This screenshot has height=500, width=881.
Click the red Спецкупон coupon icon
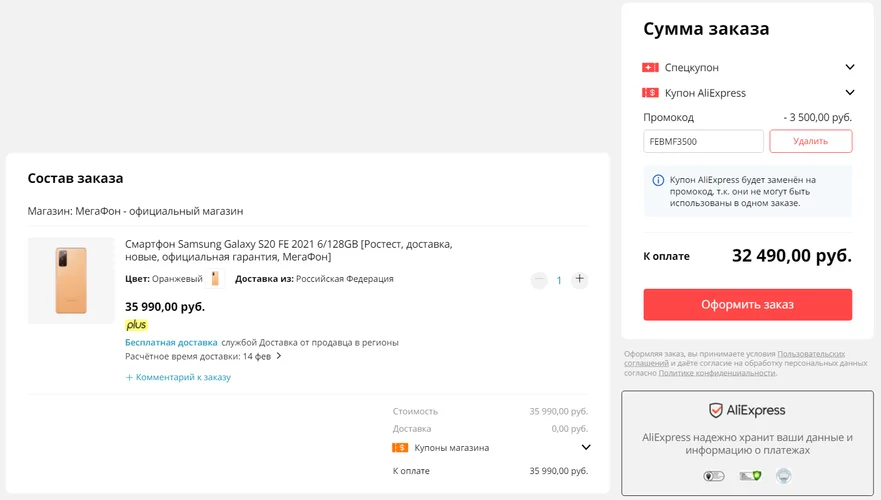[650, 67]
